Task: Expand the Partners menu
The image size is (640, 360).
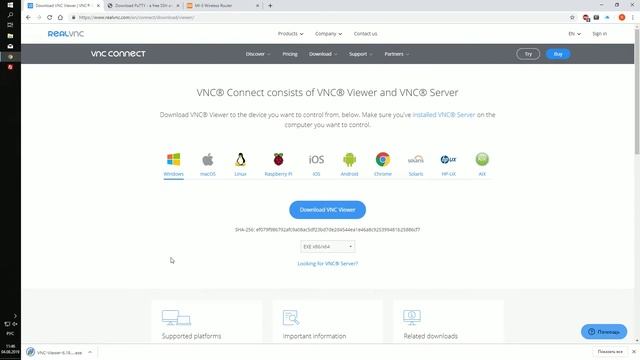Action: [396, 54]
